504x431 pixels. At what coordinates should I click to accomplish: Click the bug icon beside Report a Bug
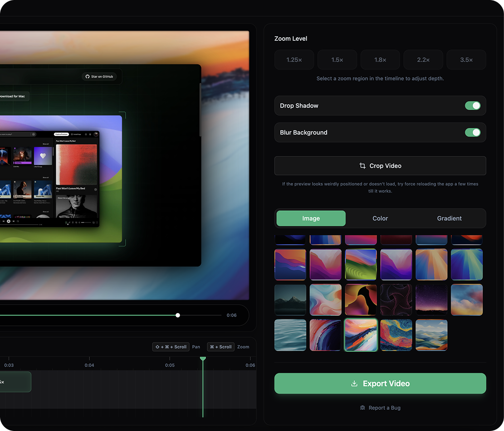click(362, 407)
